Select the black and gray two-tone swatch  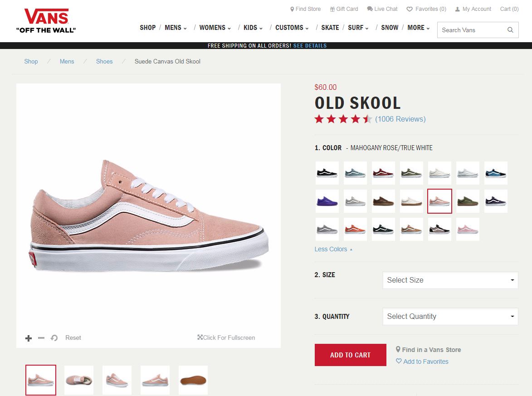point(439,230)
